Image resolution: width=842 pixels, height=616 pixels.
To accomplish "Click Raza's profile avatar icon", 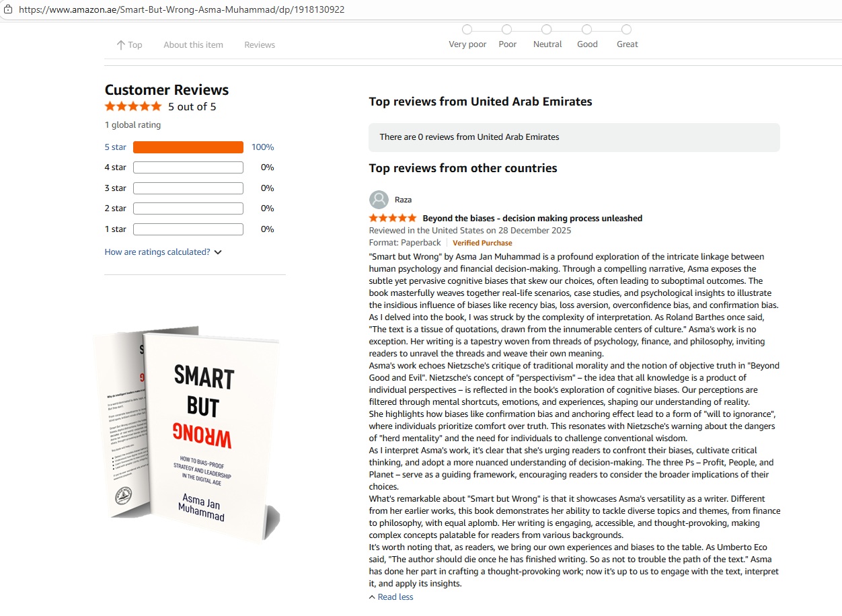I will [379, 200].
